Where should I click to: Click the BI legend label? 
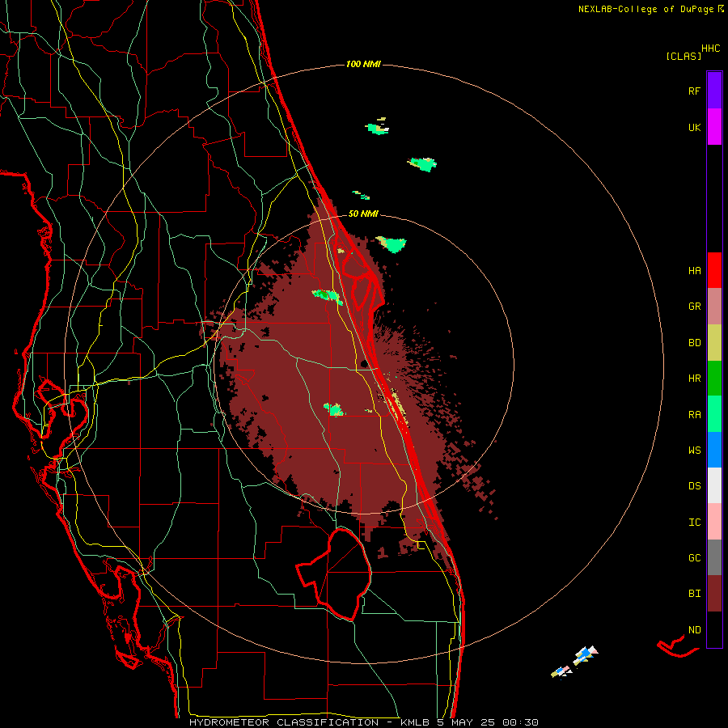click(694, 594)
